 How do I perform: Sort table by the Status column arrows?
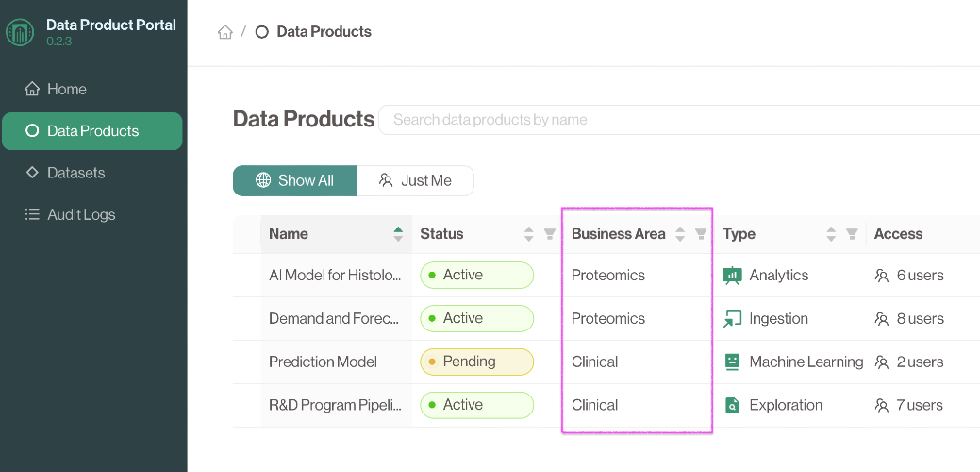click(x=529, y=234)
